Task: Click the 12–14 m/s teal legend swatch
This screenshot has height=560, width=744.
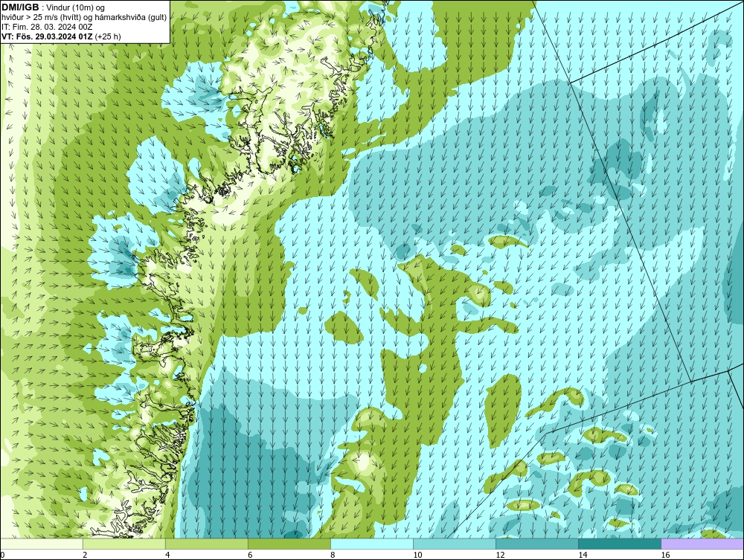Action: tap(537, 544)
